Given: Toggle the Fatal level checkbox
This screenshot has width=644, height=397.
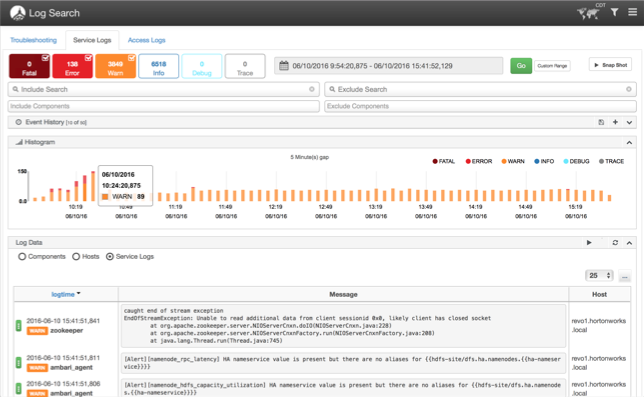Looking at the screenshot, I should 45,58.
